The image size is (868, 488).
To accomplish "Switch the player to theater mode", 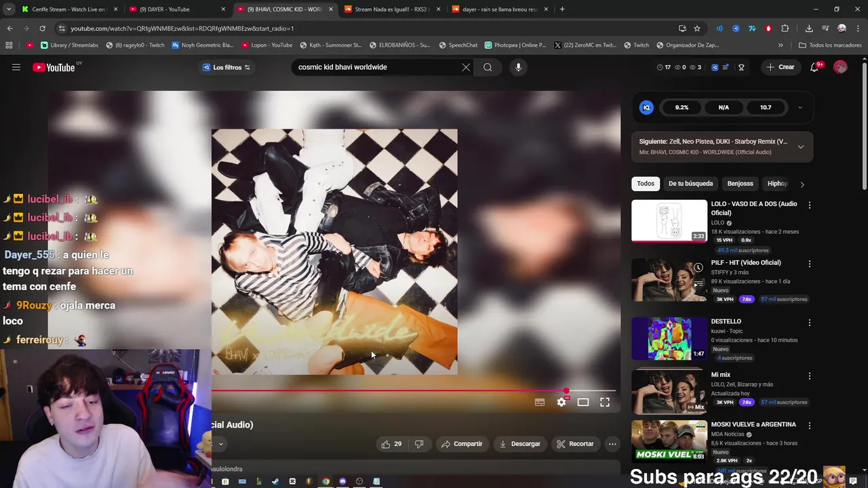I will coord(583,403).
